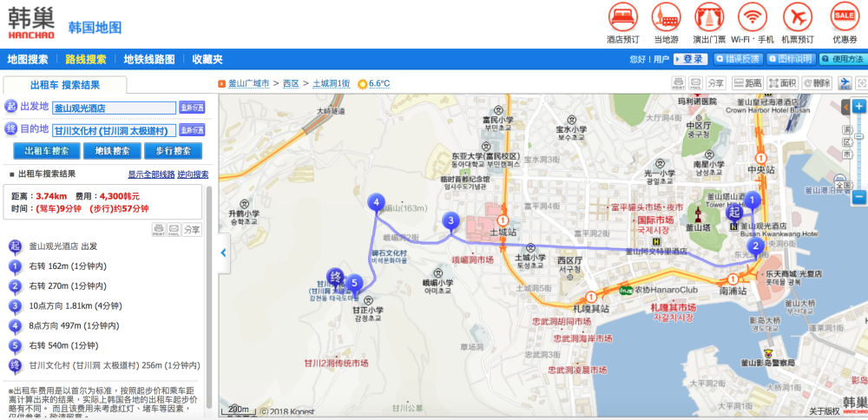The height and width of the screenshot is (420, 868).
Task: Click the fullscreen map icon
Action: tap(861, 83)
